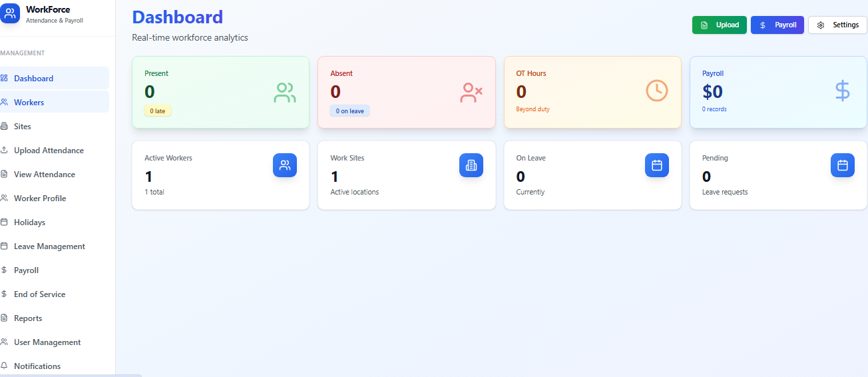
Task: Open Settings from the top right
Action: [837, 25]
